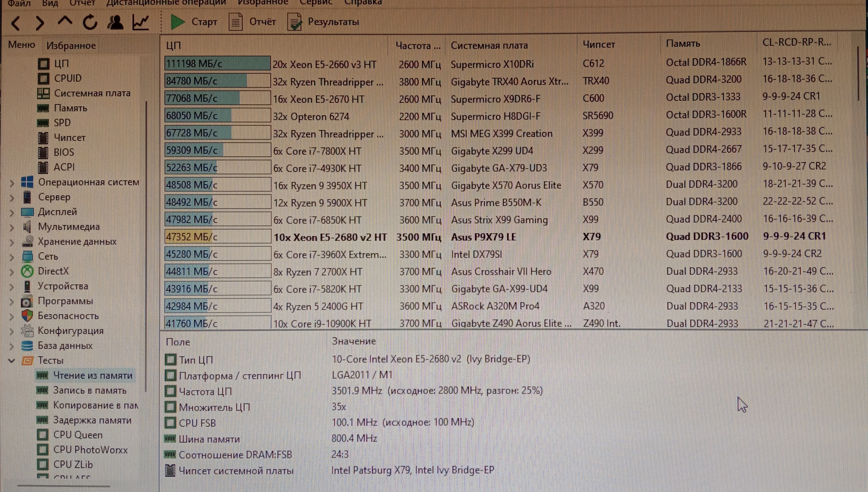868x492 pixels.
Task: Open the Избранное menu bar item
Action: [x=263, y=3]
